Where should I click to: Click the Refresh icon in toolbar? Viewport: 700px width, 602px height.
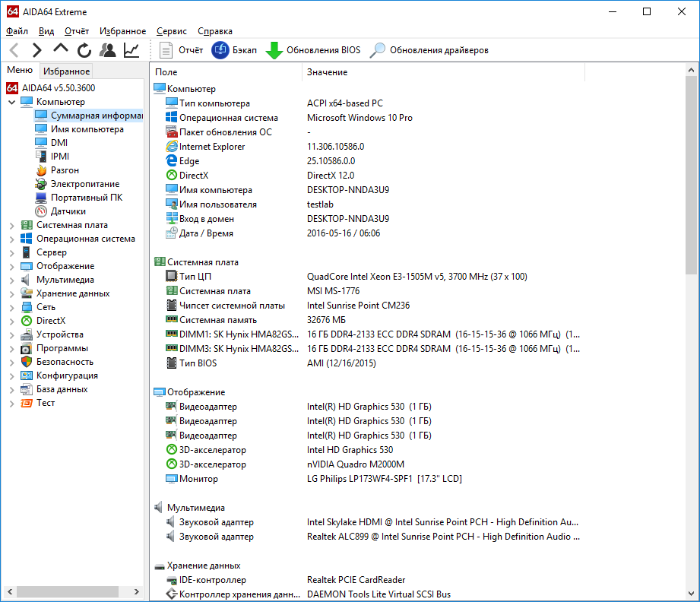pos(84,50)
